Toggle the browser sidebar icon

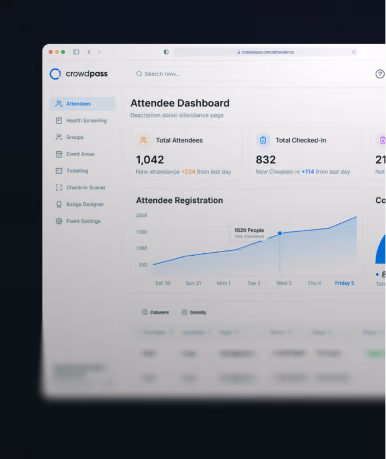(x=76, y=52)
